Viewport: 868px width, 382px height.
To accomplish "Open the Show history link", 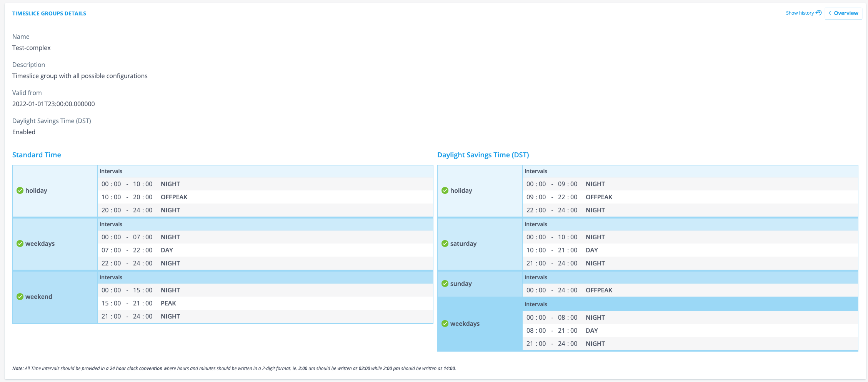I will [800, 13].
